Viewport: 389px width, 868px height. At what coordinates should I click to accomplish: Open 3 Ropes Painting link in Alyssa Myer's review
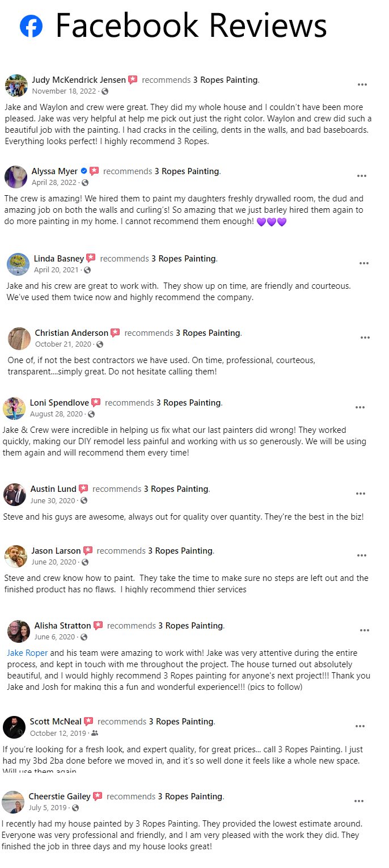(187, 171)
